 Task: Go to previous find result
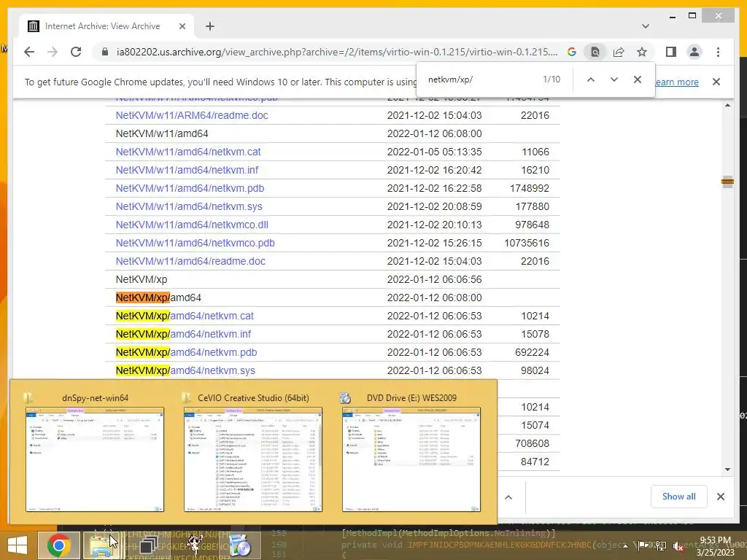point(591,79)
